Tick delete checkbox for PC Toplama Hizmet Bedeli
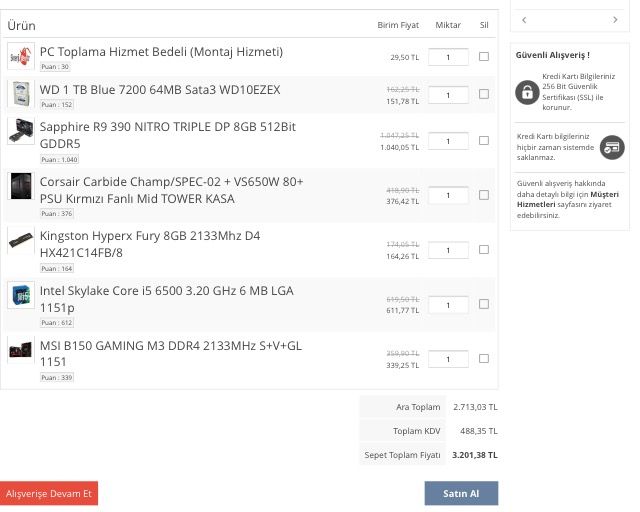This screenshot has width=640, height=512. click(x=484, y=56)
